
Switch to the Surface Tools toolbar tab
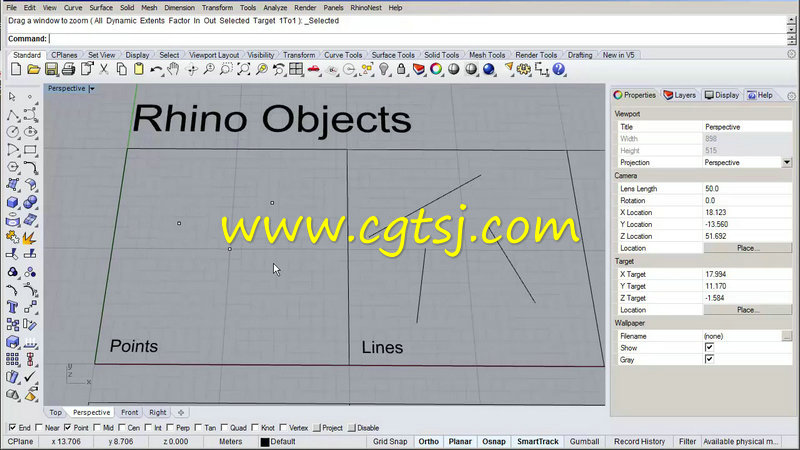[x=393, y=55]
